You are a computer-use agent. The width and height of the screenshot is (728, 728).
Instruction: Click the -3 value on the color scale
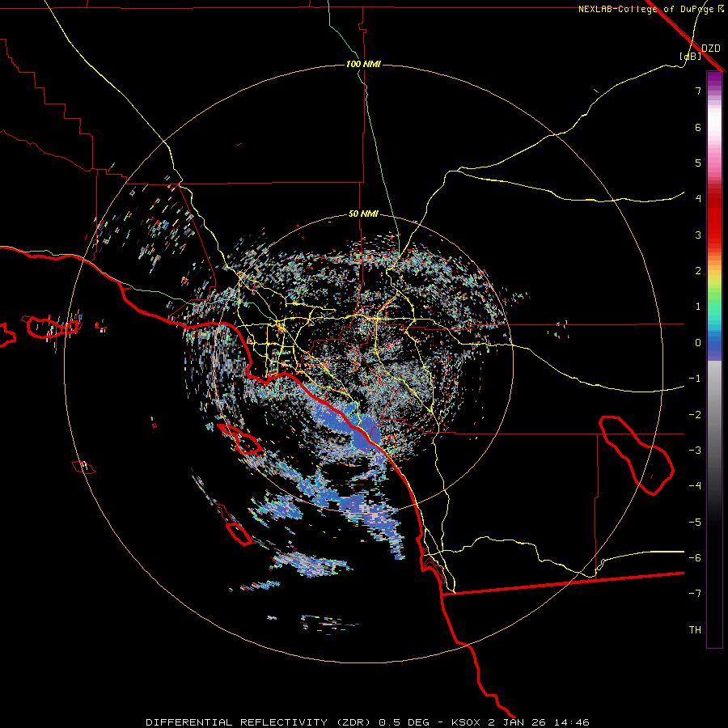coord(695,450)
